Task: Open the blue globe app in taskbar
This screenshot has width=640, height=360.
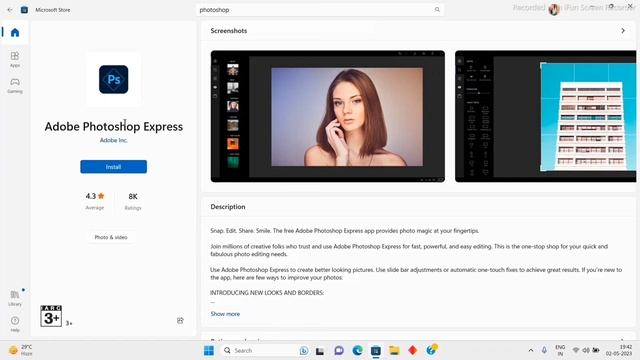Action: point(431,350)
